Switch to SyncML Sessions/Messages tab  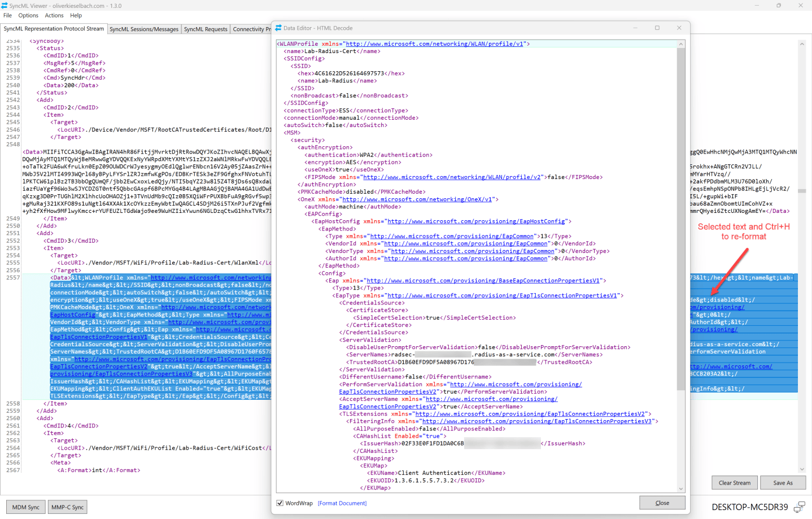[144, 29]
